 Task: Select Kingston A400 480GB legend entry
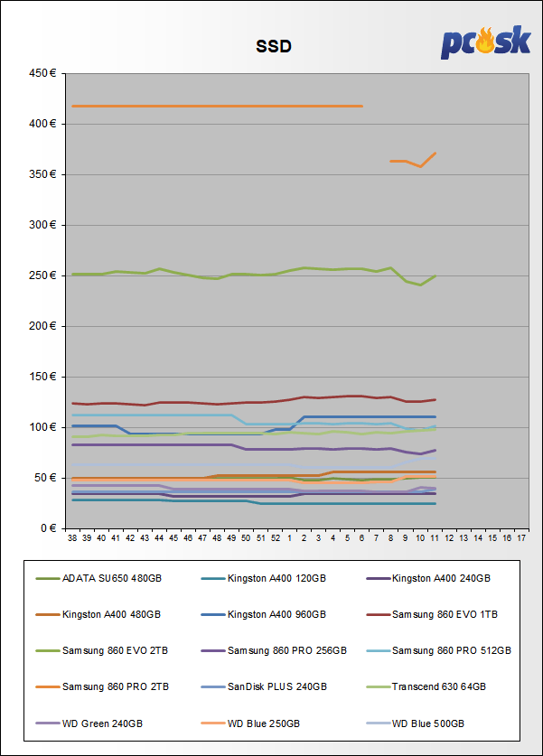tap(98, 614)
